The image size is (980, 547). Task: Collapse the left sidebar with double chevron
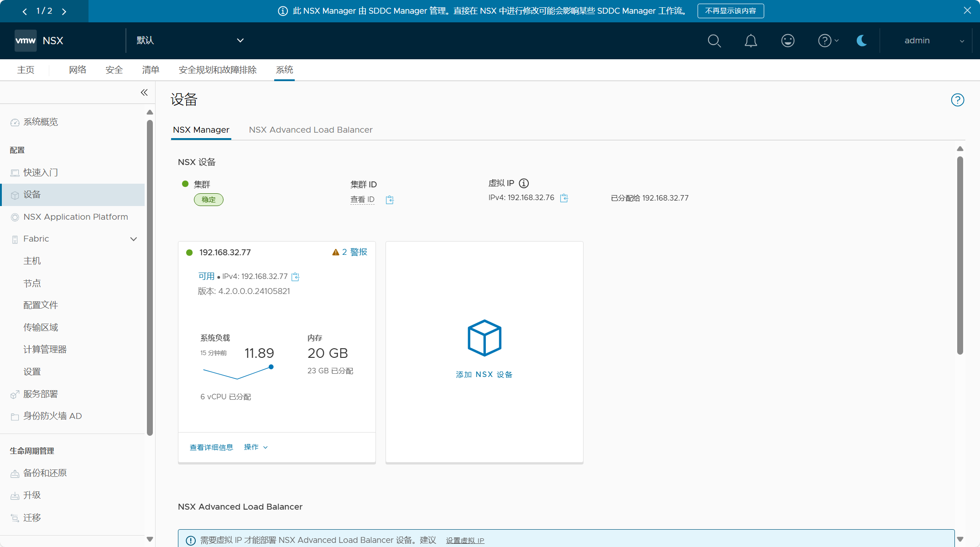pyautogui.click(x=144, y=93)
